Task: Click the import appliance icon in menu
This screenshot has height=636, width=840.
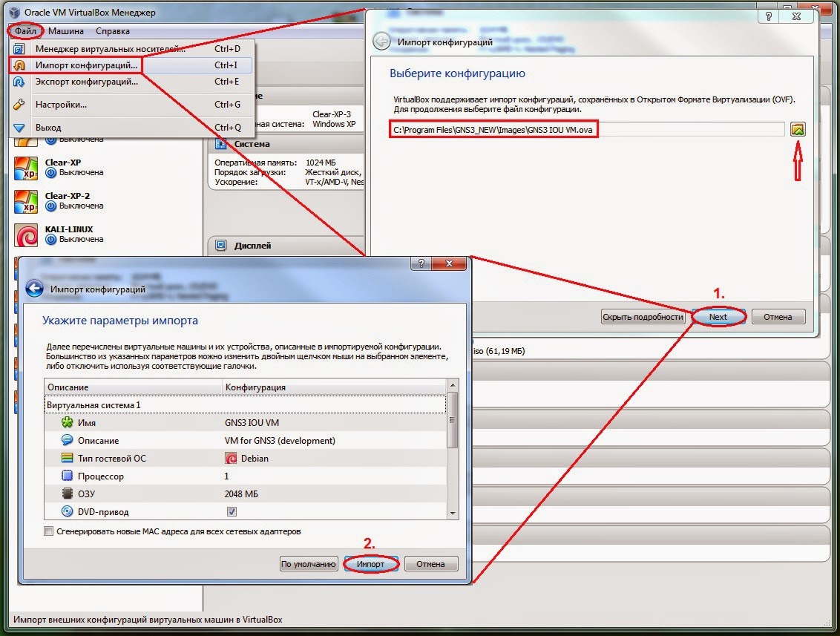Action: (19, 65)
